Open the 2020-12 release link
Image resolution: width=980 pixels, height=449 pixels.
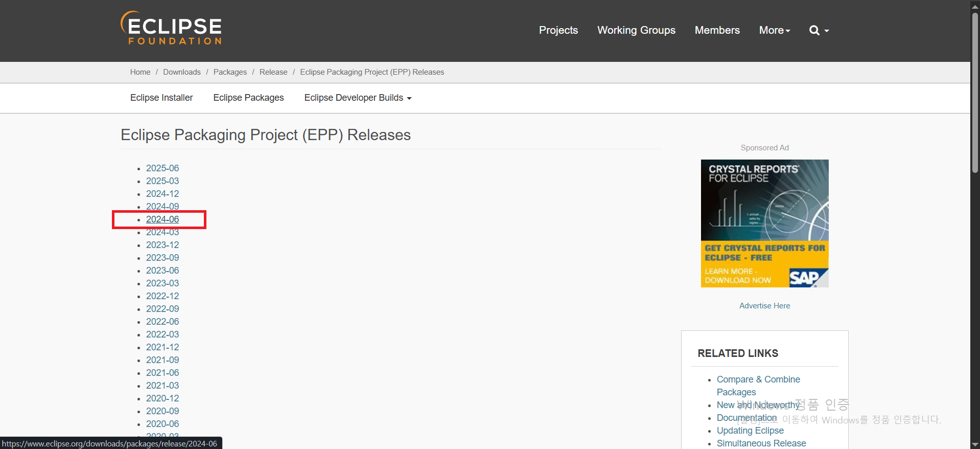pyautogui.click(x=162, y=398)
